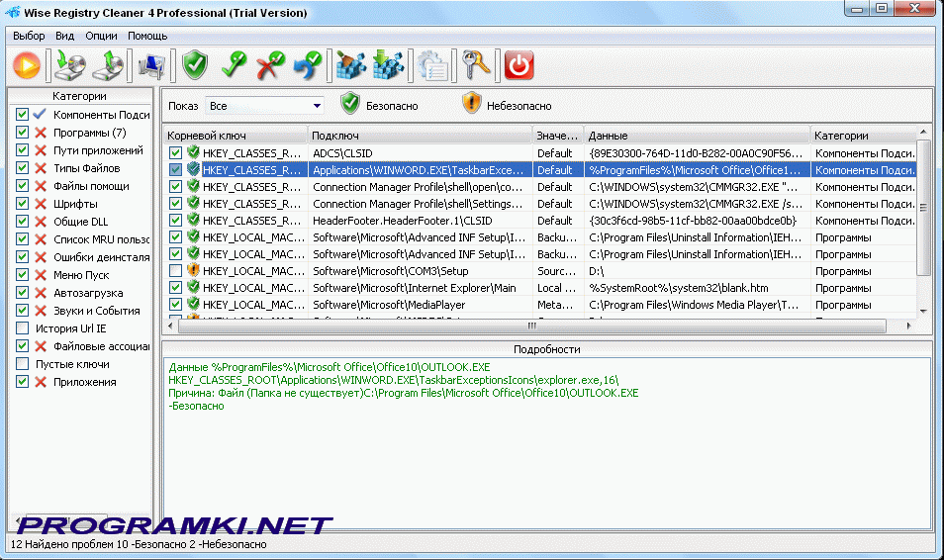Click shield icon in MediaPlayer row

point(193,304)
